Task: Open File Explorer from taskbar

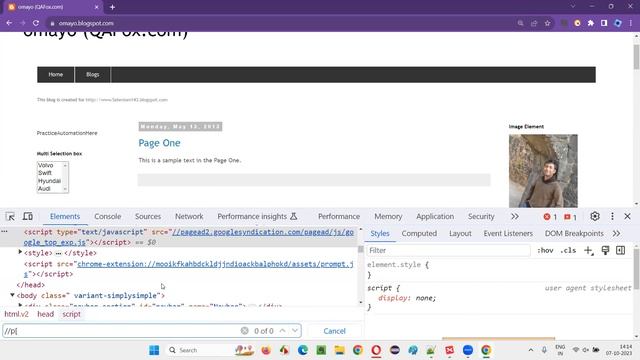Action: [x=339, y=350]
